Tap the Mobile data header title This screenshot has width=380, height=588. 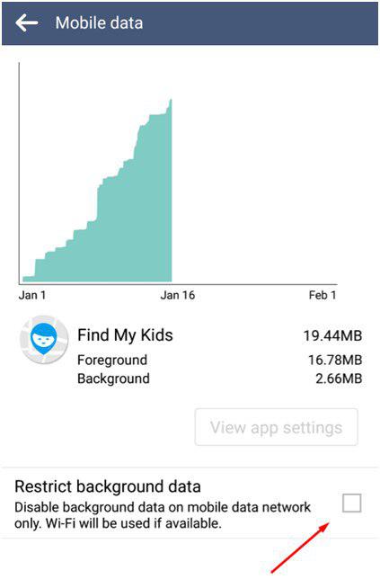[x=99, y=22]
